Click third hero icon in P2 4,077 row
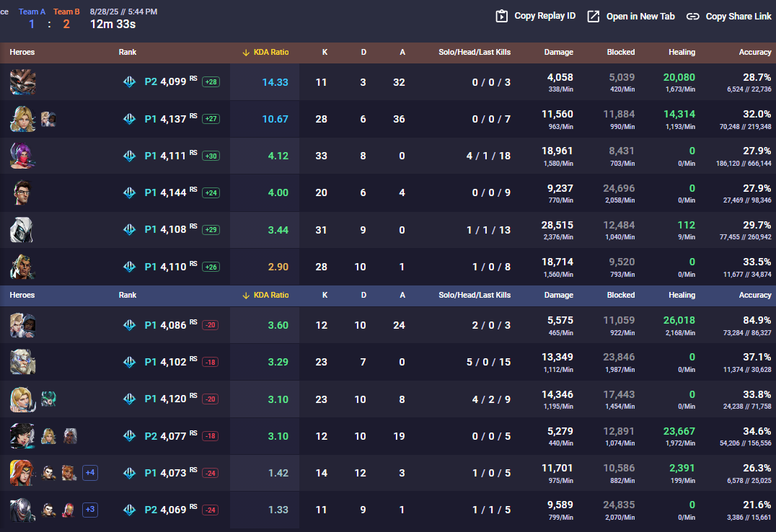Screen dimensions: 776x532 coord(70,436)
